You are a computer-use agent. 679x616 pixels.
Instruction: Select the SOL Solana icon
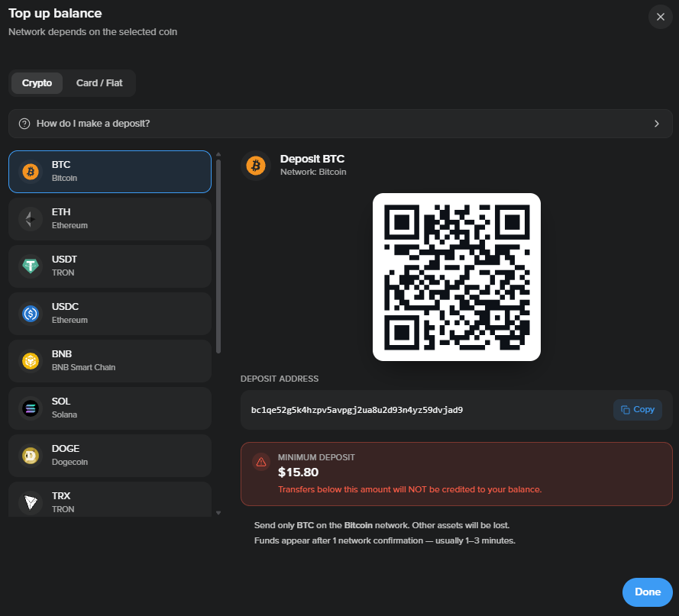tap(31, 408)
